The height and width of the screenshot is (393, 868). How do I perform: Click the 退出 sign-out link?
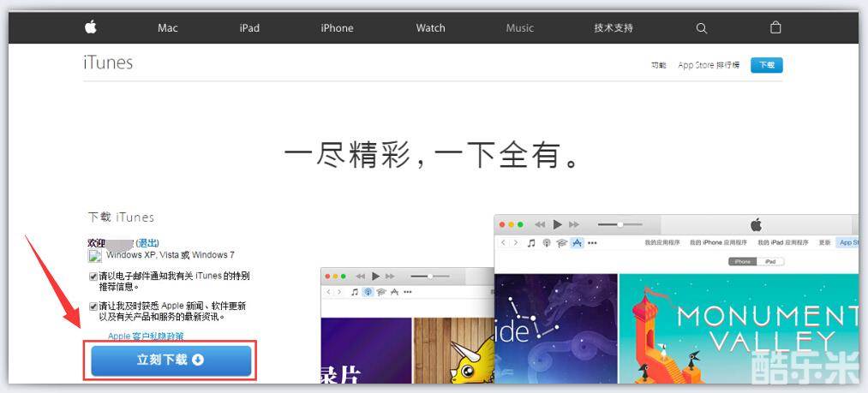click(x=147, y=243)
